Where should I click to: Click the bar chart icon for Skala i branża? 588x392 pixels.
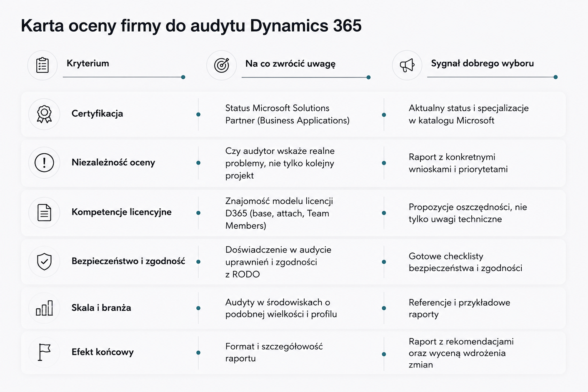tap(44, 308)
